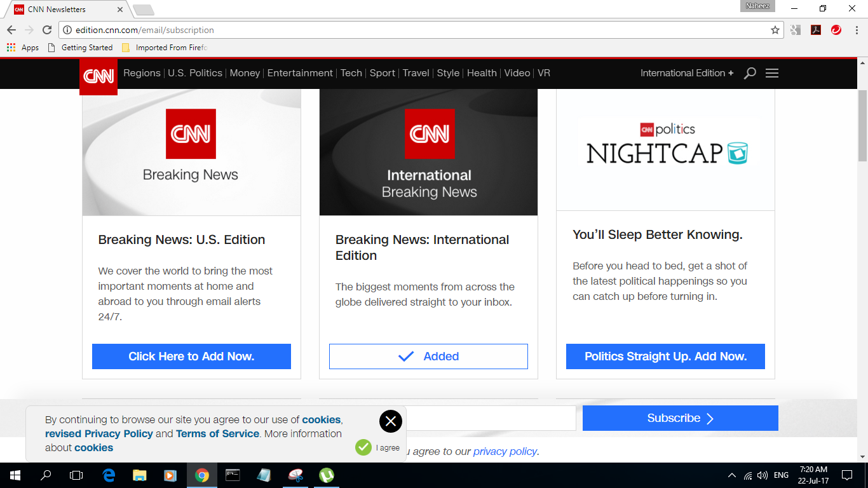Open the VR section
The image size is (868, 488).
544,73
